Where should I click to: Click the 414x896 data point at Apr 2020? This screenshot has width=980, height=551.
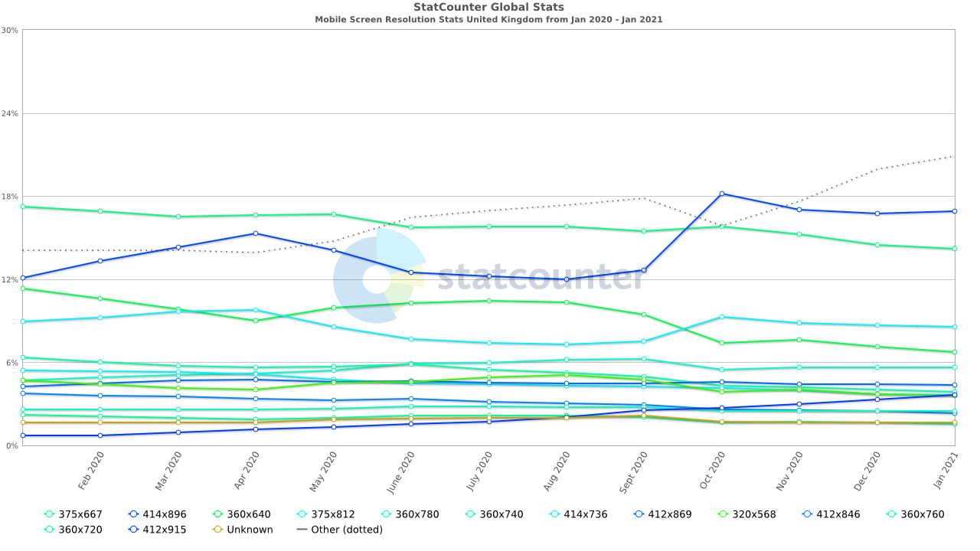[256, 233]
